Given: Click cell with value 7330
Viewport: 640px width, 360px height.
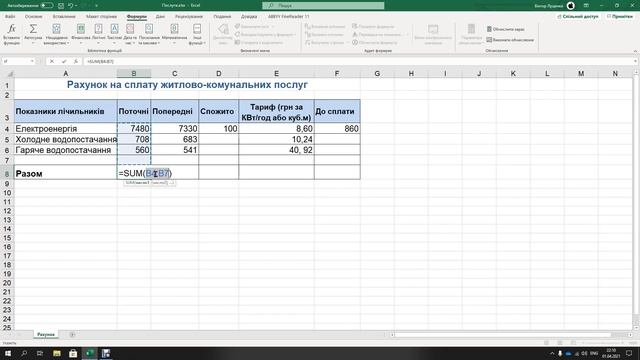Looking at the screenshot, I should pyautogui.click(x=175, y=129).
